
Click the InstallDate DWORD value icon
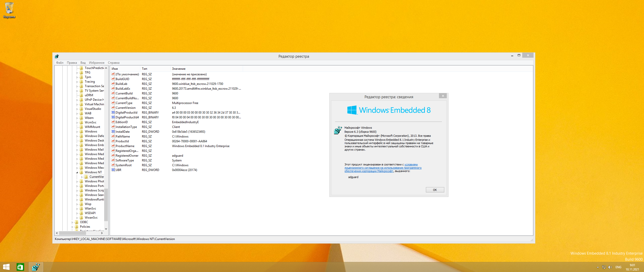[x=113, y=132]
